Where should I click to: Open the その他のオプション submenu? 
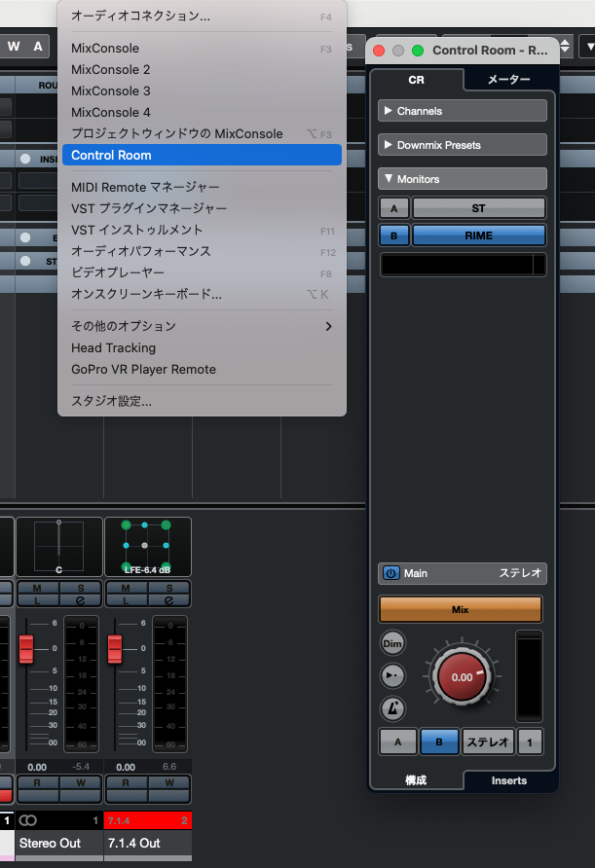click(x=202, y=326)
